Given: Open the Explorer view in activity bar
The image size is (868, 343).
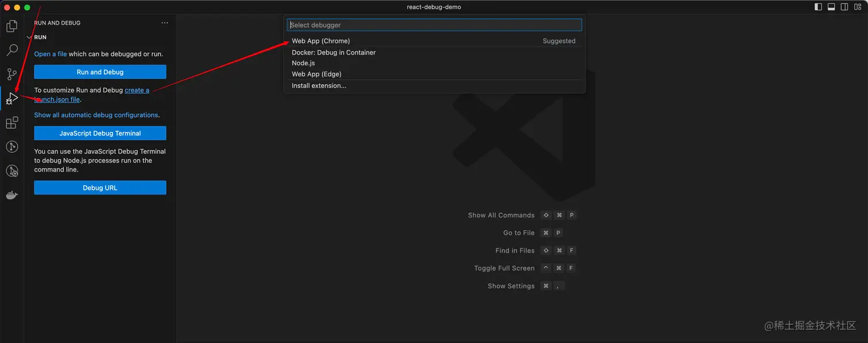Looking at the screenshot, I should coord(11,26).
